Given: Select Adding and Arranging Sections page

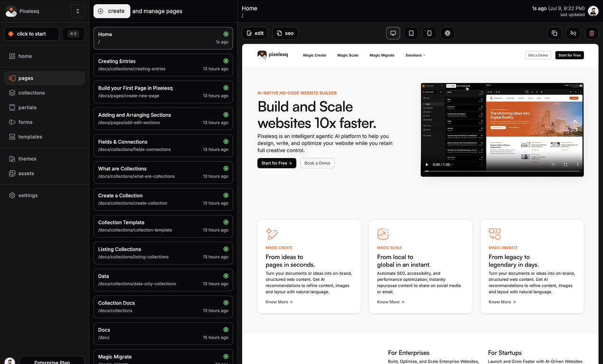Looking at the screenshot, I should pyautogui.click(x=163, y=119).
